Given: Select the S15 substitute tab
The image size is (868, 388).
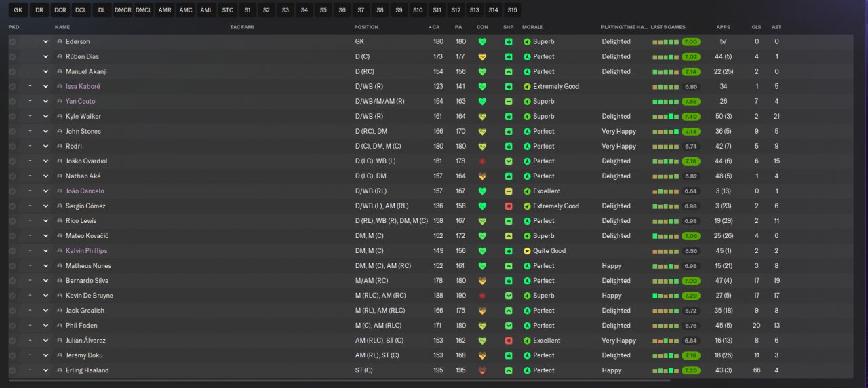Looking at the screenshot, I should click(x=512, y=10).
